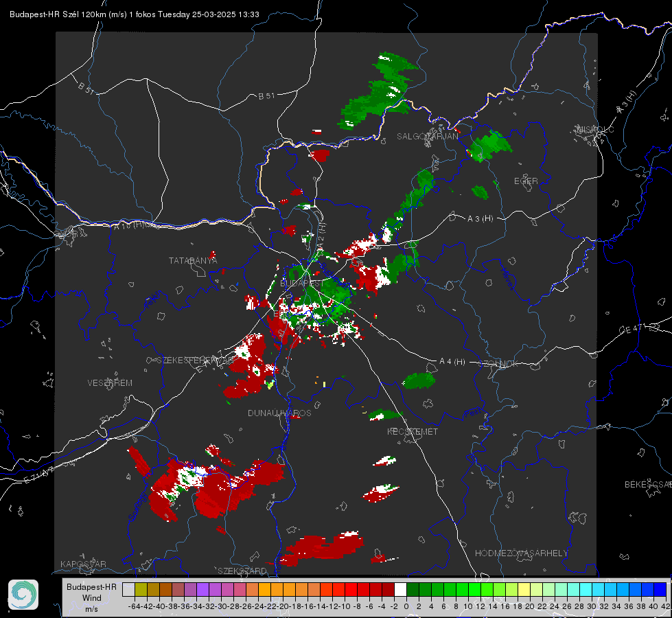Click the BÉKÉSCSABA label at right edge
Viewport: 672px width, 618px height.
coord(648,485)
